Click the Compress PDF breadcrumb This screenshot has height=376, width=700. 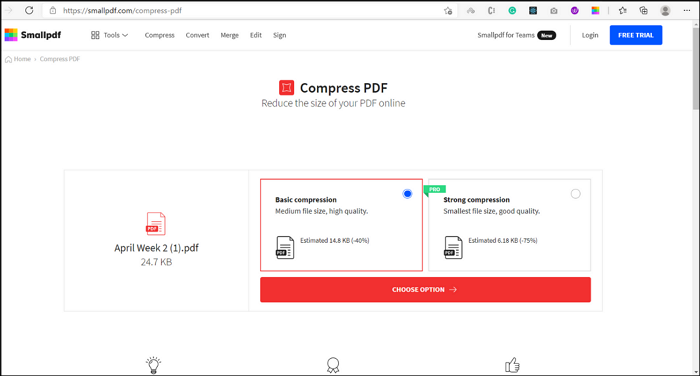pos(60,59)
